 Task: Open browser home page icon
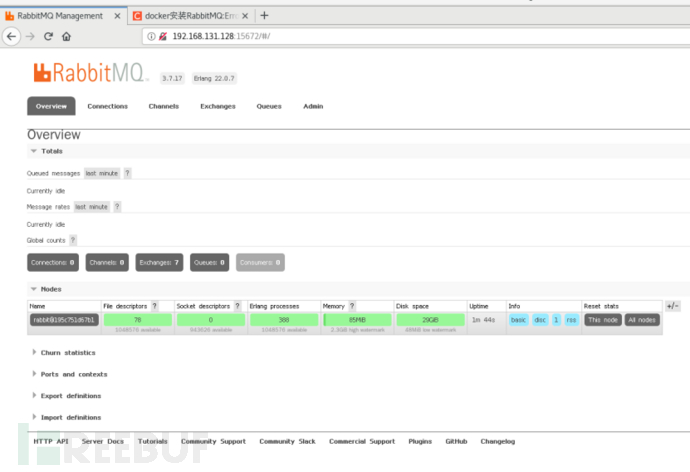(x=66, y=37)
